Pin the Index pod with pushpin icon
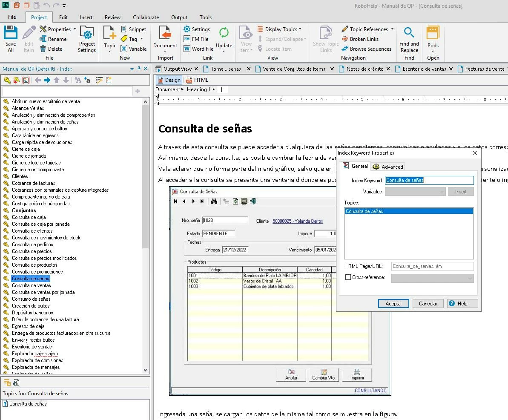508x420 pixels. [x=139, y=69]
